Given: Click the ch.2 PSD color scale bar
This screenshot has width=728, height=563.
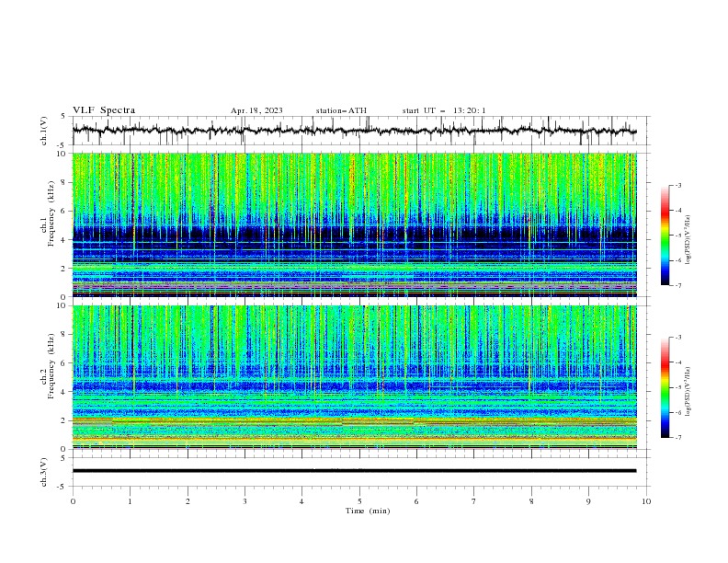Looking at the screenshot, I should [665, 387].
